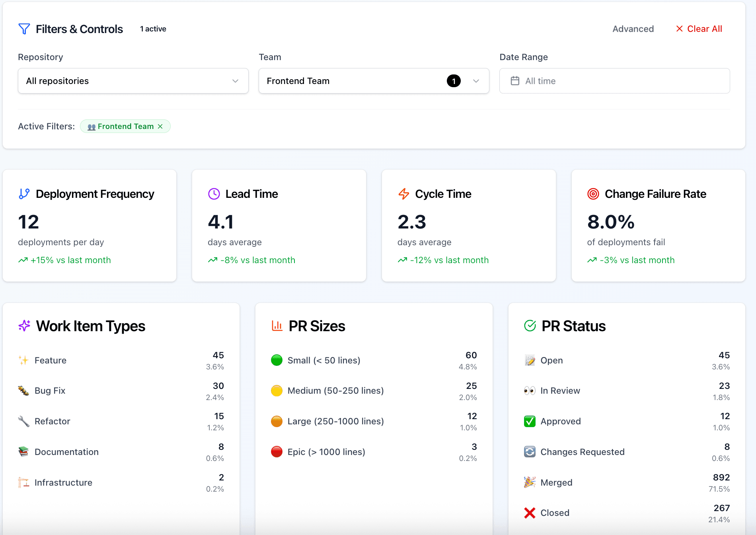Click the PR Status checkmark circle icon
756x535 pixels.
tap(530, 326)
